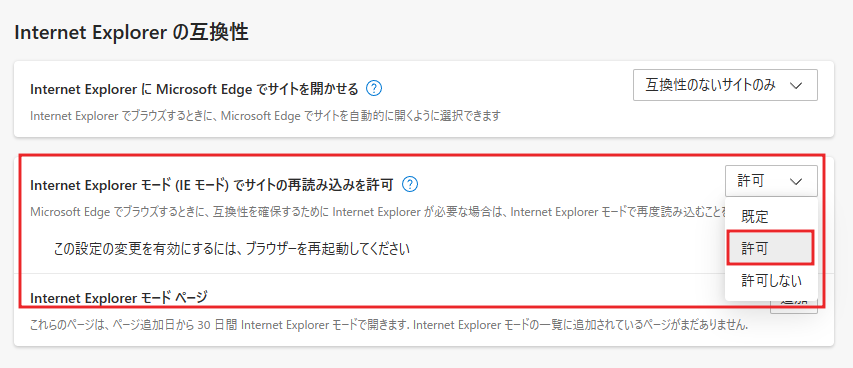Select 許可しない from the dropdown list

coord(771,280)
